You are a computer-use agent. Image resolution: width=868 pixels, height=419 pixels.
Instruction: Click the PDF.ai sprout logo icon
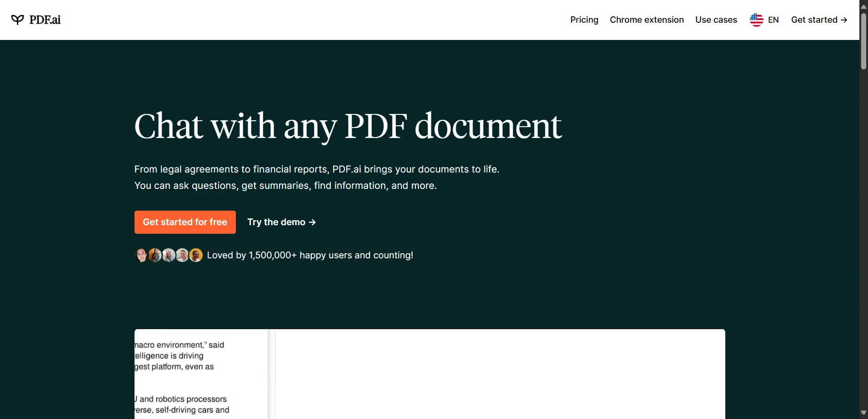click(x=17, y=20)
